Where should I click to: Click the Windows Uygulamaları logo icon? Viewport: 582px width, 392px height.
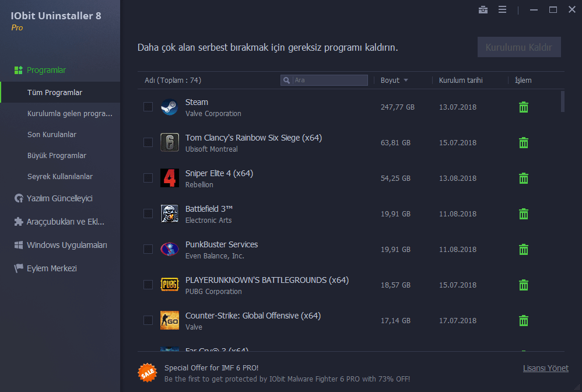pos(19,245)
